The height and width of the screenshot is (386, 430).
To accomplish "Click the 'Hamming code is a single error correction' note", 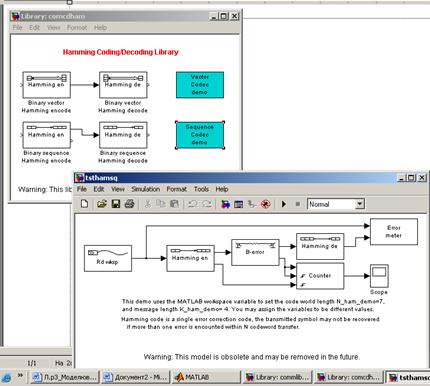I will click(250, 323).
